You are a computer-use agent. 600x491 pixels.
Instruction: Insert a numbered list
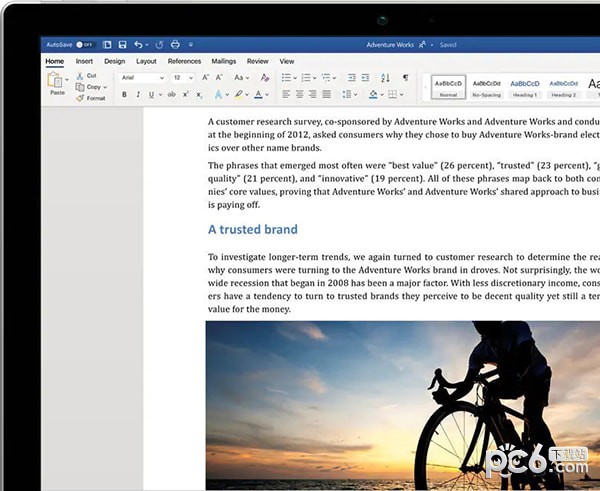(x=306, y=78)
